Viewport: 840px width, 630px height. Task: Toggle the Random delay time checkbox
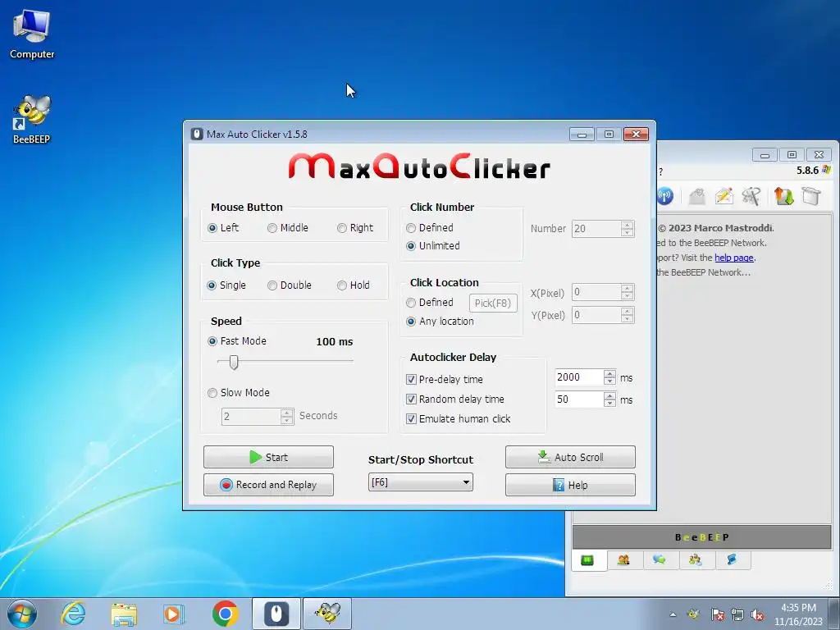[x=412, y=399]
